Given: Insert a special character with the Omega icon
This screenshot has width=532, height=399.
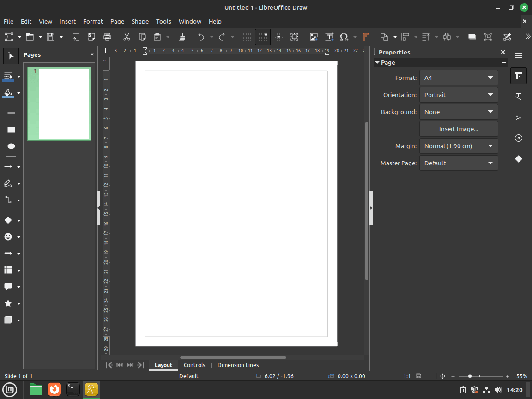Looking at the screenshot, I should [345, 36].
